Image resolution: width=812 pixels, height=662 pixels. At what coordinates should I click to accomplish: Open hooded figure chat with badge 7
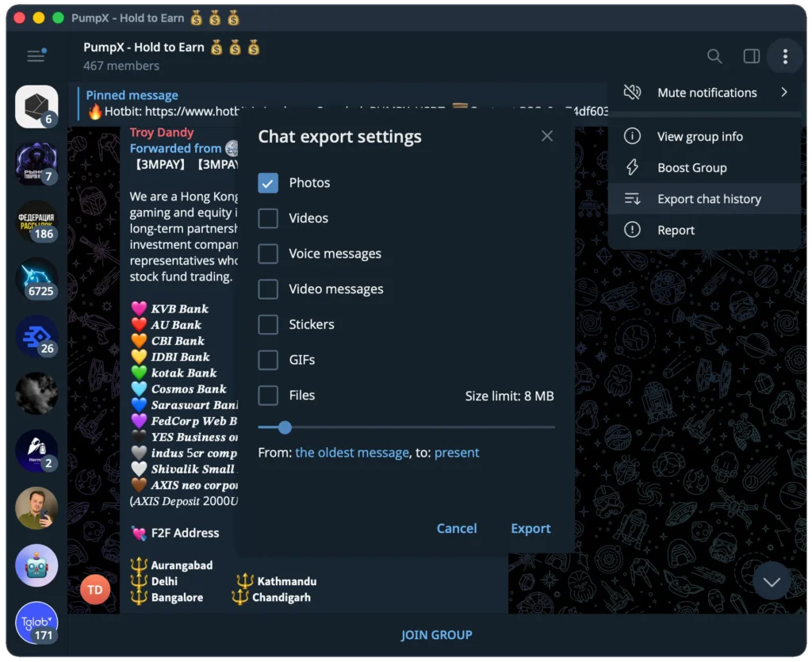36,164
